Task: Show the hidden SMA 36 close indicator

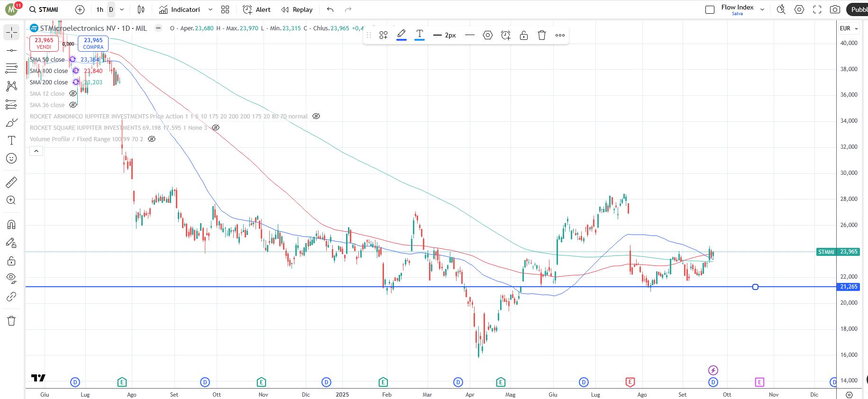Action: [x=73, y=105]
